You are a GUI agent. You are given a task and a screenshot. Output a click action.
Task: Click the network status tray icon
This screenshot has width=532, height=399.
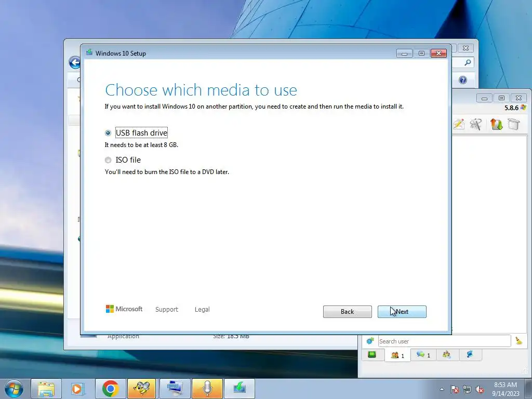coord(467,389)
